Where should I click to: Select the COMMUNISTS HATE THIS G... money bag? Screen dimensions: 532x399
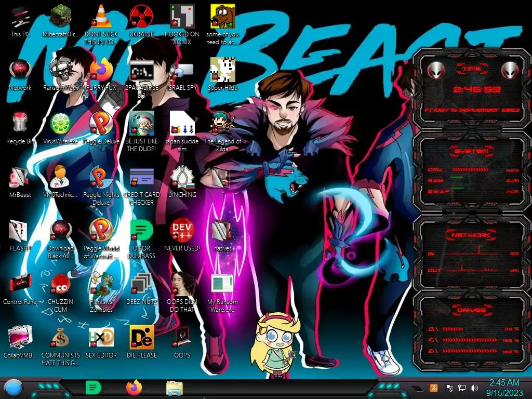pyautogui.click(x=60, y=337)
